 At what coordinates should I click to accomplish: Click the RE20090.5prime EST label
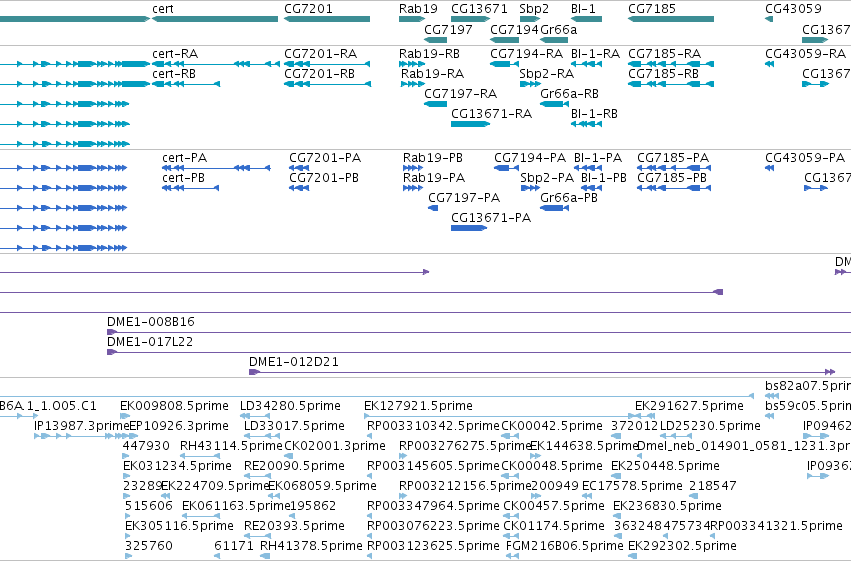[294, 466]
